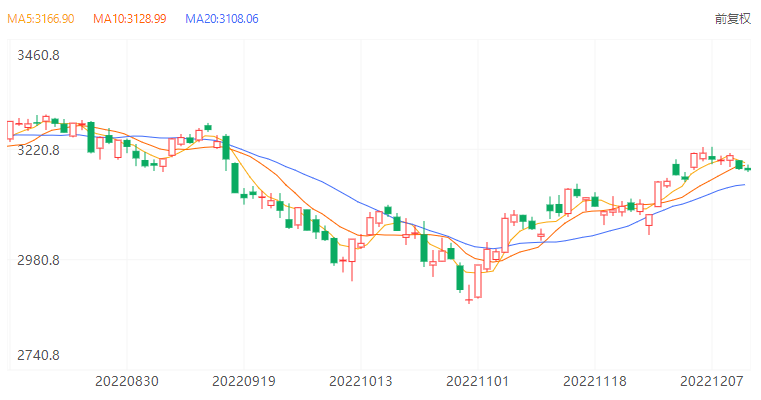
Task: Select the 20221118 date marker
Action: pos(594,381)
